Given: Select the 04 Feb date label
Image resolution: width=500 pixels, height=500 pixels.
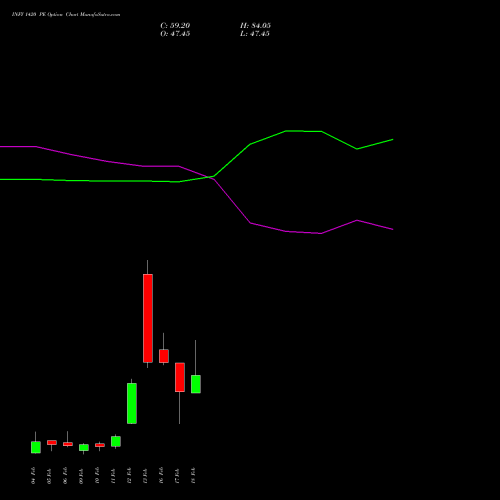Looking at the screenshot, I should tap(33, 476).
